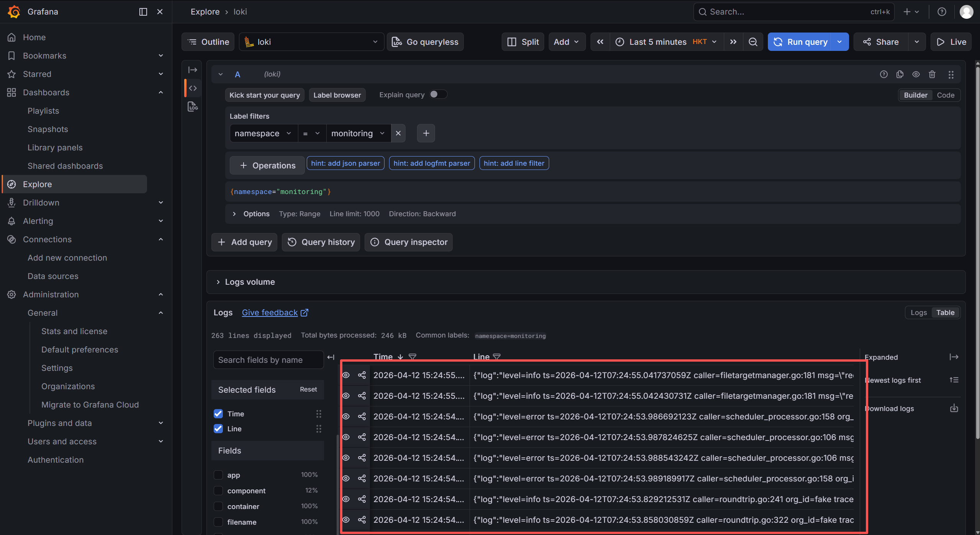Screen dimensions: 980x535
Task: Change the monitoring value selector
Action: [358, 133]
